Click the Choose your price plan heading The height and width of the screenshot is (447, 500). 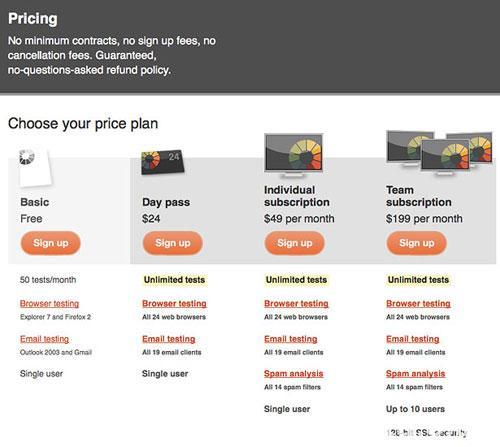(x=83, y=124)
